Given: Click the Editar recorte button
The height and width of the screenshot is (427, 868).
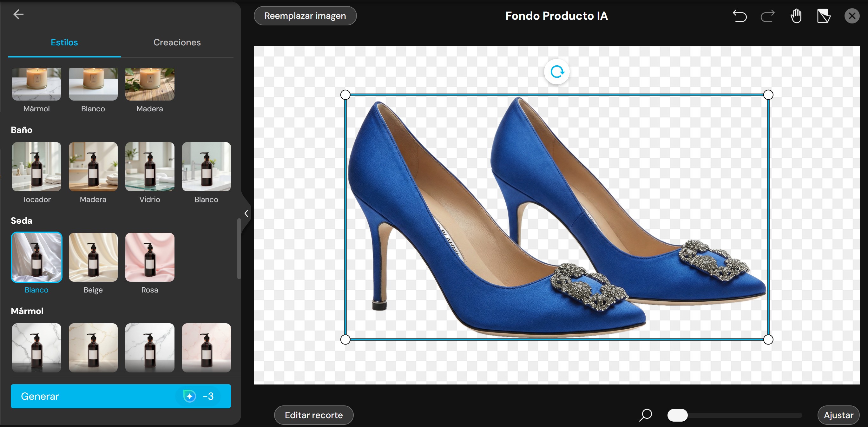Looking at the screenshot, I should (x=313, y=415).
